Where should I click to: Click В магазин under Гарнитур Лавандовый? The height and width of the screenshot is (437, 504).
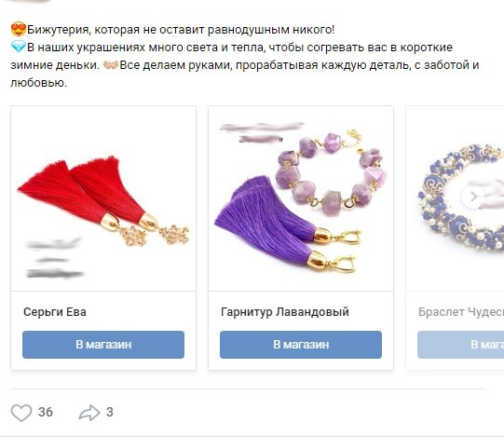click(301, 345)
